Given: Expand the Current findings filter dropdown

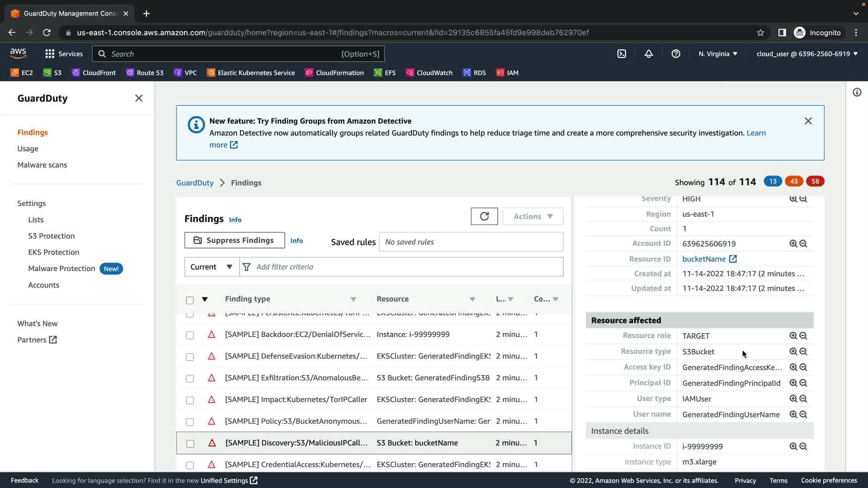Looking at the screenshot, I should click(x=211, y=267).
